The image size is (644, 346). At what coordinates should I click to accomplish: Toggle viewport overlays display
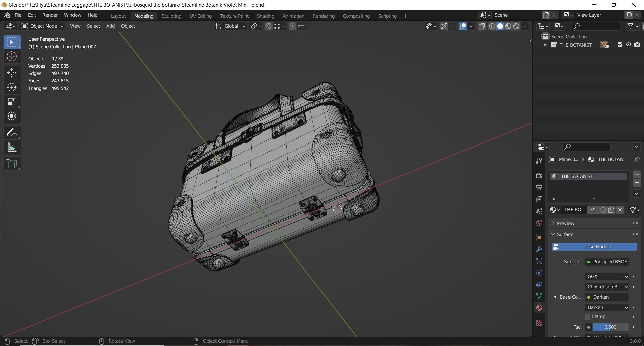[x=463, y=26]
